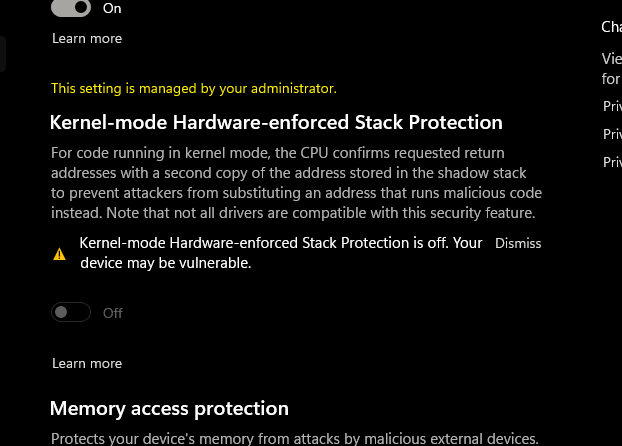Viewport: 622px width, 446px height.
Task: Select the Memory access protection heading
Action: [169, 408]
